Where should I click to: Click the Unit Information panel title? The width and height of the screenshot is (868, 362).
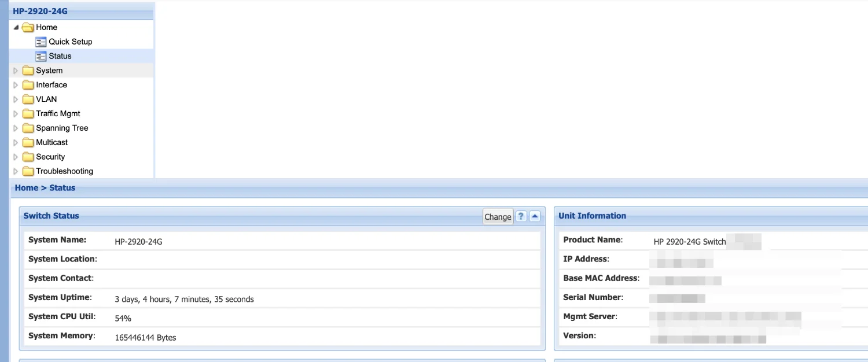click(x=592, y=216)
